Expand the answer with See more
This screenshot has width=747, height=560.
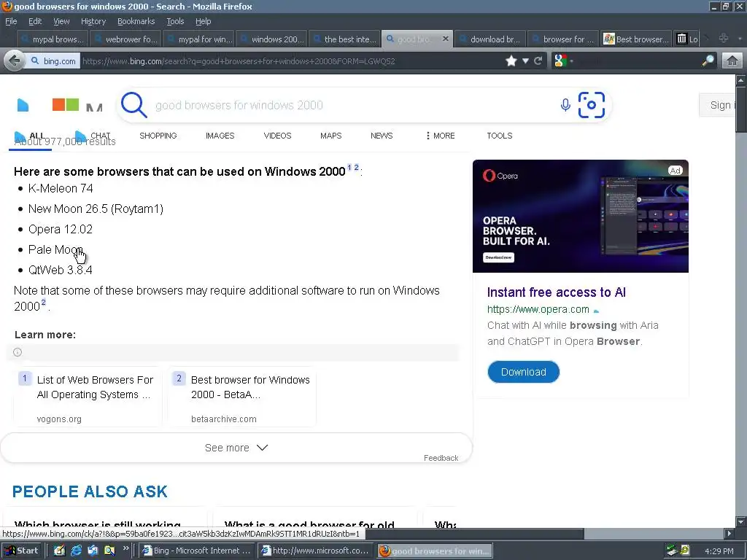[x=236, y=448]
